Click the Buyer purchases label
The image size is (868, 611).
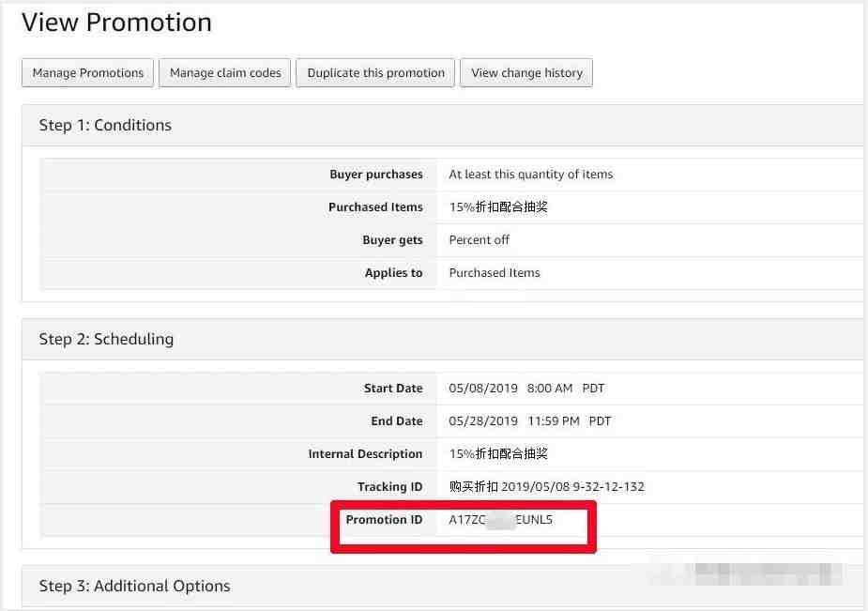(x=376, y=175)
